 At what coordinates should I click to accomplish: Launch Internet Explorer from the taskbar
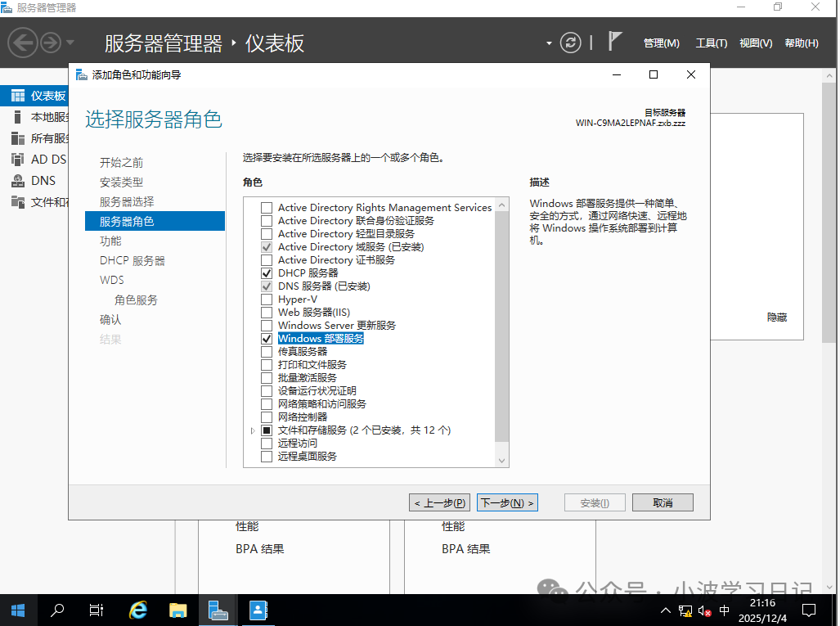pos(137,610)
